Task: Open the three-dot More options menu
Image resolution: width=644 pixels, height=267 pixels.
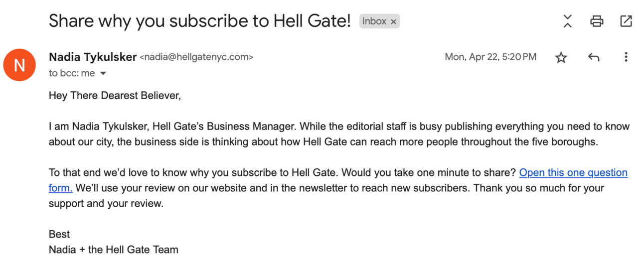Action: pyautogui.click(x=626, y=57)
